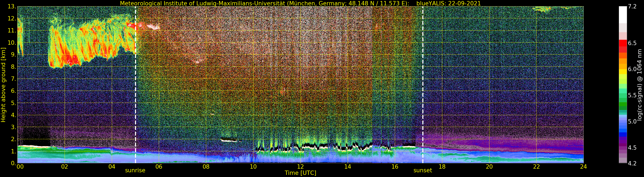The height and width of the screenshot is (177, 644).
Task: Click the white dashed sunset marker line
Action: coord(423,85)
